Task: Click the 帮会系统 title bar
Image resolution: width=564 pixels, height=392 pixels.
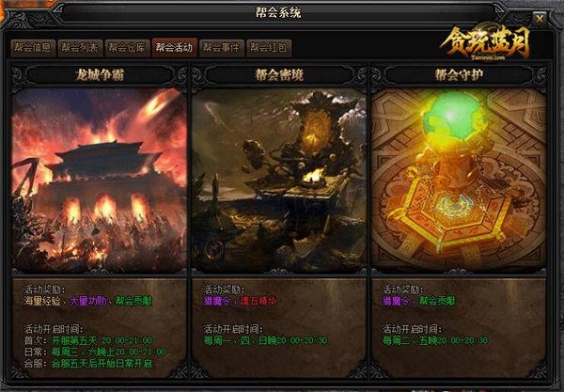Action: (278, 12)
